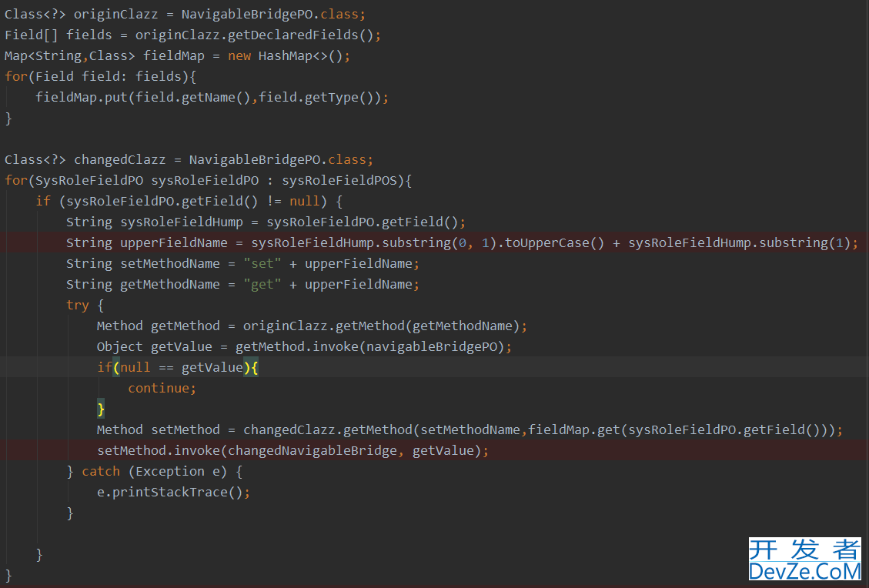Viewport: 869px width, 588px height.
Task: Click fieldMap.get(sysRoleFieldPO.getField()) argument
Action: pyautogui.click(x=678, y=429)
